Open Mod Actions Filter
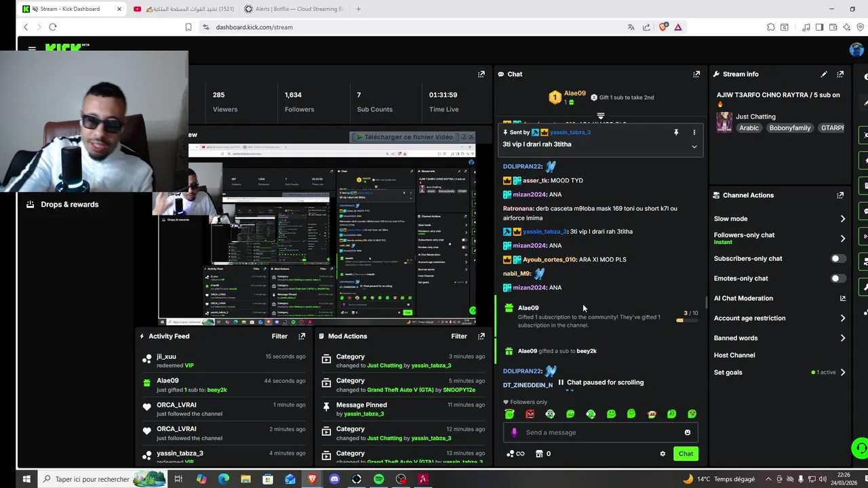The image size is (868, 488). (459, 336)
